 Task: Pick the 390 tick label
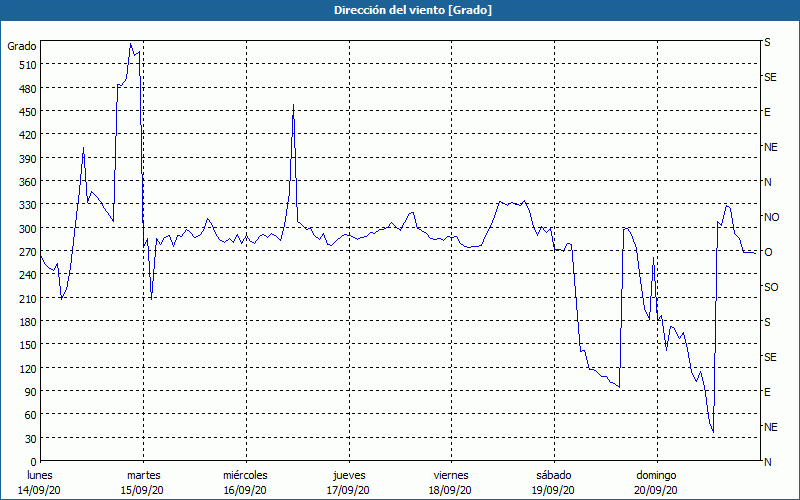click(28, 159)
